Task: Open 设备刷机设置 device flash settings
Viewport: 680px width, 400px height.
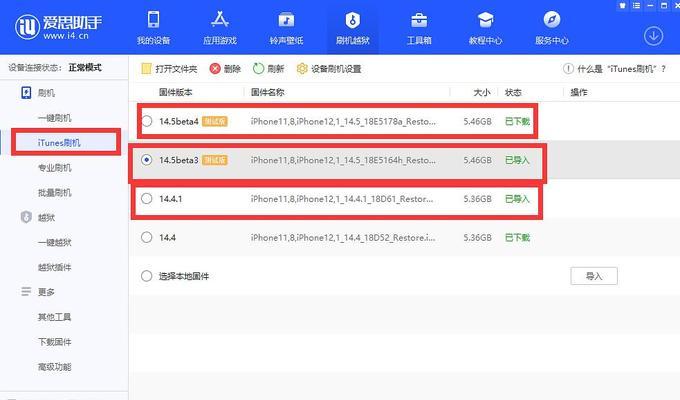Action: pos(329,69)
